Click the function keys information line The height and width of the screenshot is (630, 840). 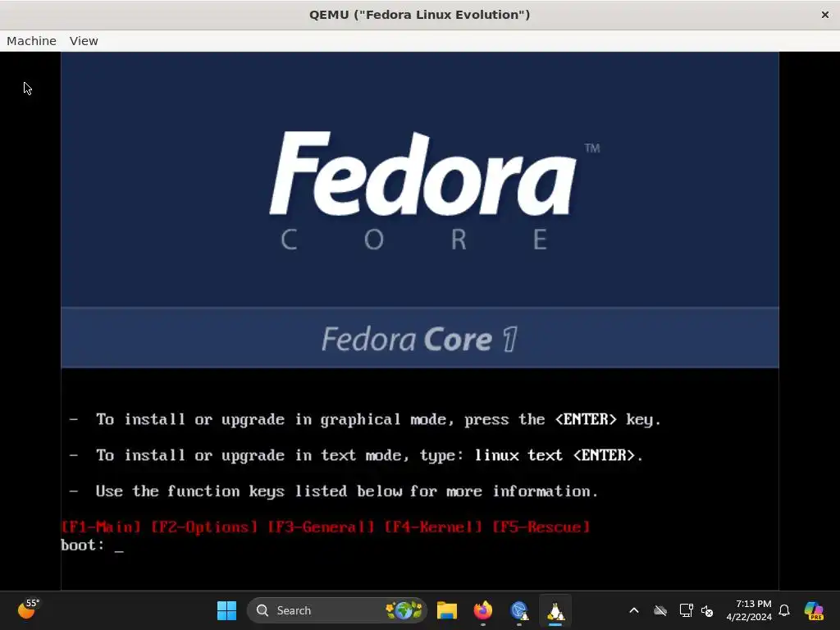(x=335, y=491)
